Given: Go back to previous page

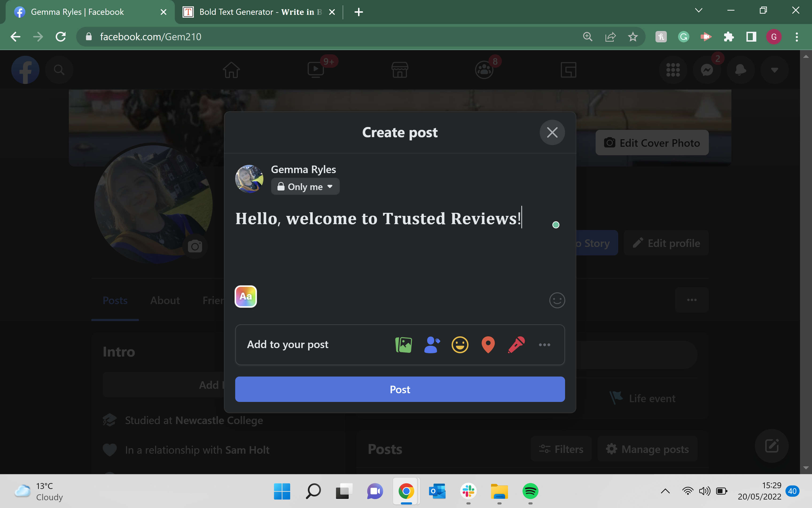Looking at the screenshot, I should pyautogui.click(x=16, y=37).
